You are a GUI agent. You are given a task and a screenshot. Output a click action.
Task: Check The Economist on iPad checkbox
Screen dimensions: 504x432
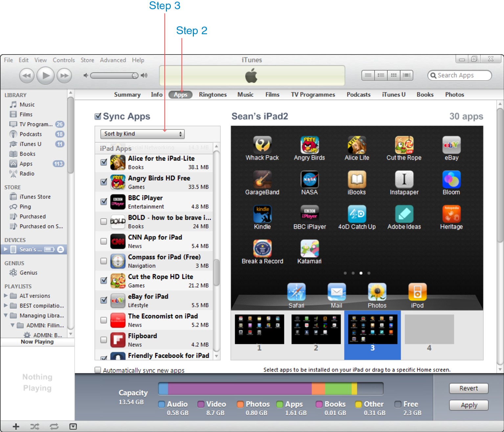(103, 320)
